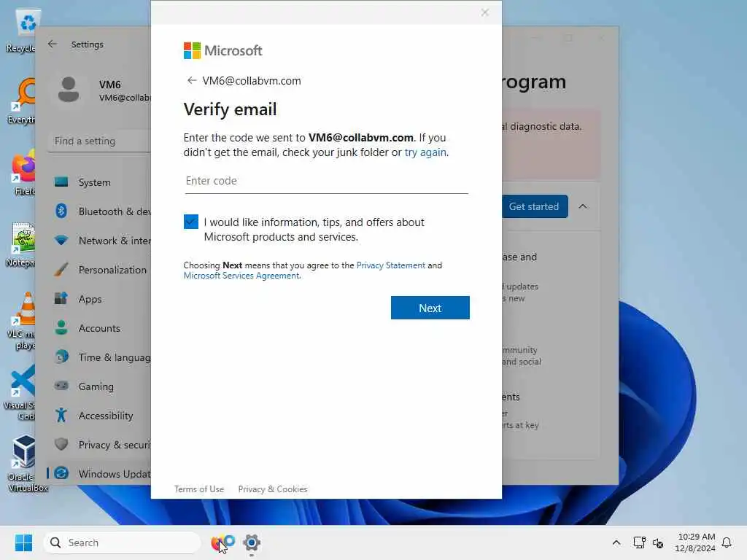This screenshot has width=747, height=560.
Task: Click Get started in Settings window
Action: tap(533, 206)
